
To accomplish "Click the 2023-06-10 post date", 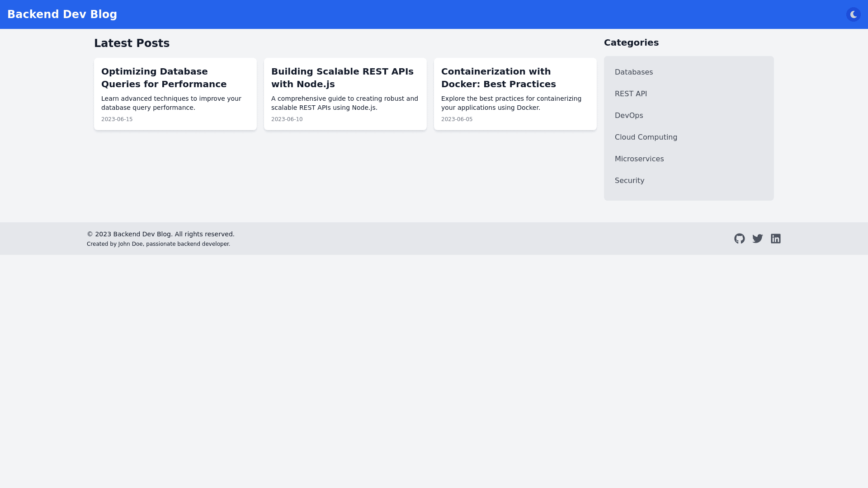I will [287, 119].
